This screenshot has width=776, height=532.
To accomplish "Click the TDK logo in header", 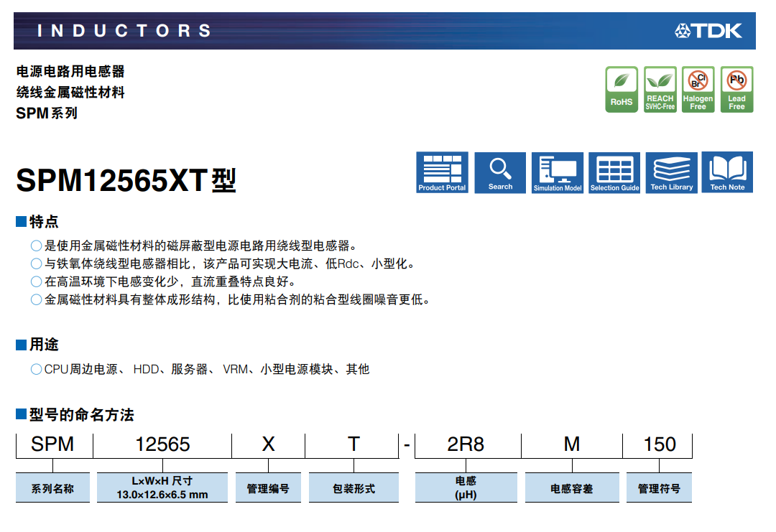I will (x=708, y=31).
